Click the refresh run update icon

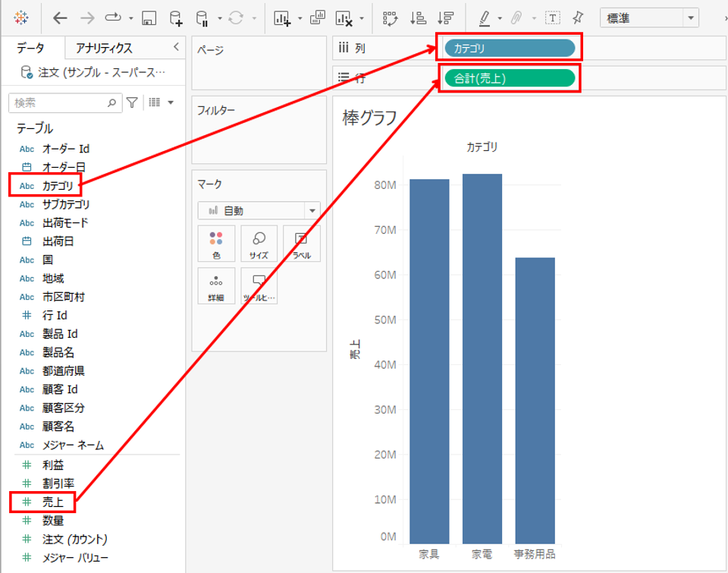coord(236,18)
